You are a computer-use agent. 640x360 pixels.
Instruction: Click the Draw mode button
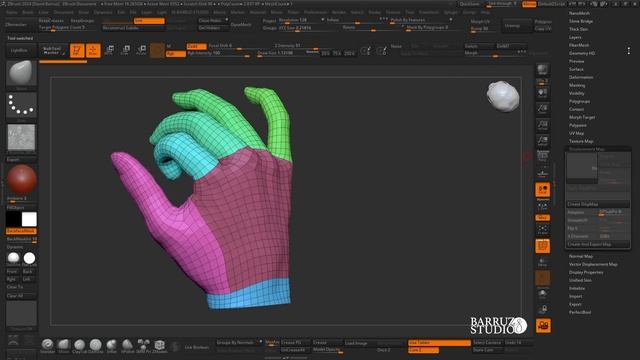coord(93,50)
